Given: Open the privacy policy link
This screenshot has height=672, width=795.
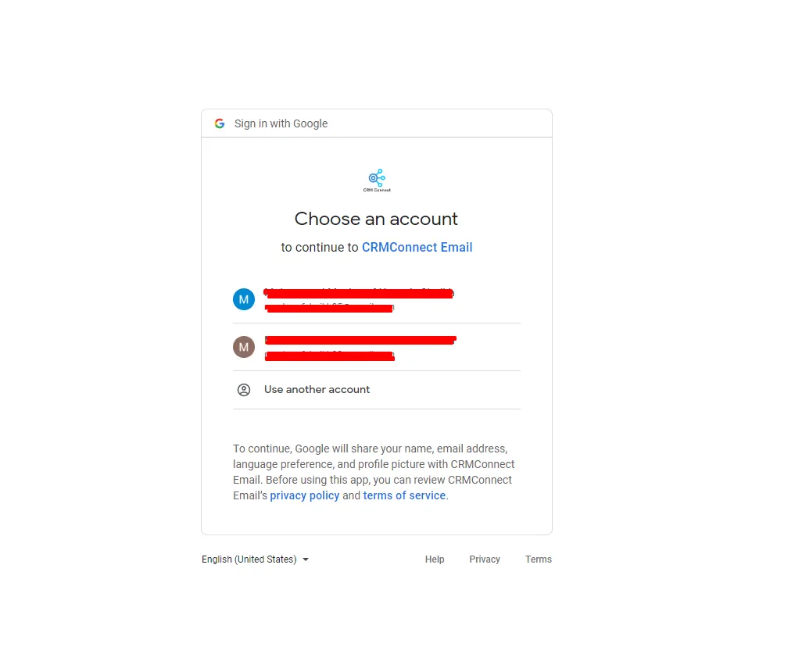Looking at the screenshot, I should click(x=304, y=495).
